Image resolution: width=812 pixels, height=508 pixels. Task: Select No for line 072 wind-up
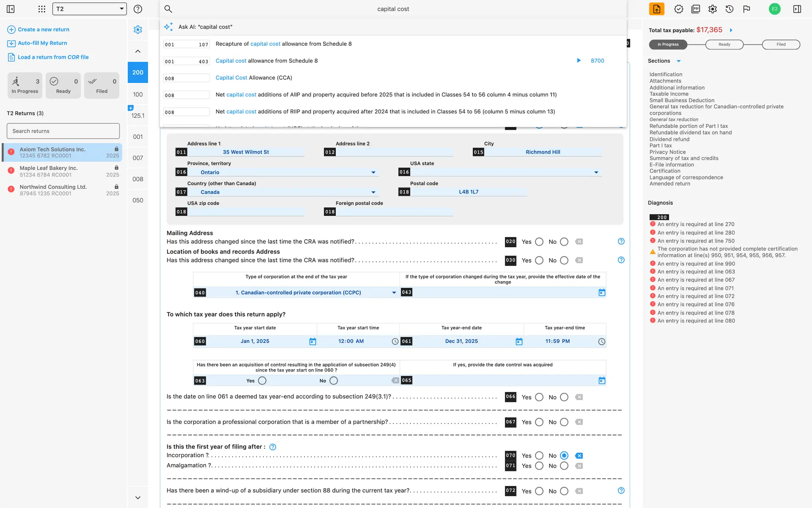564,491
